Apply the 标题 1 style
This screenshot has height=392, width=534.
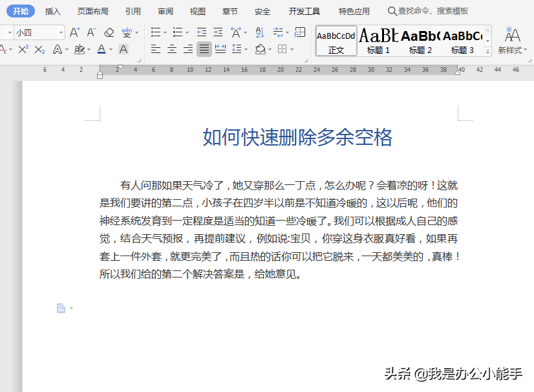click(378, 40)
